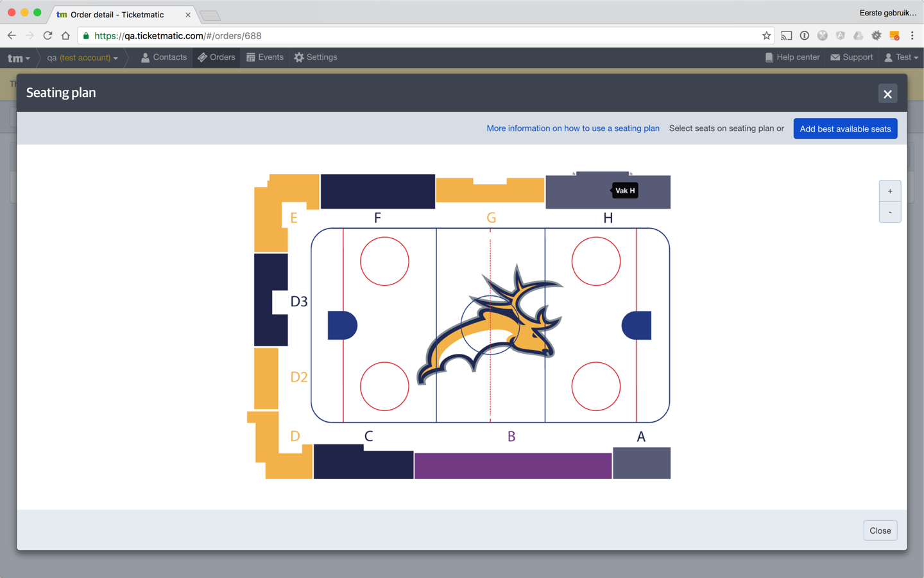Click section label B text
This screenshot has height=578, width=924.
tap(511, 436)
